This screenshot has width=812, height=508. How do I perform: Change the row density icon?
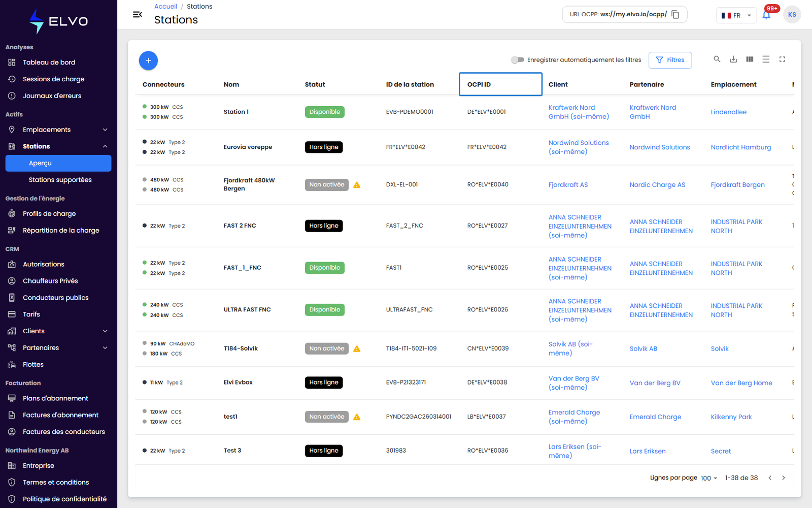[x=766, y=59]
